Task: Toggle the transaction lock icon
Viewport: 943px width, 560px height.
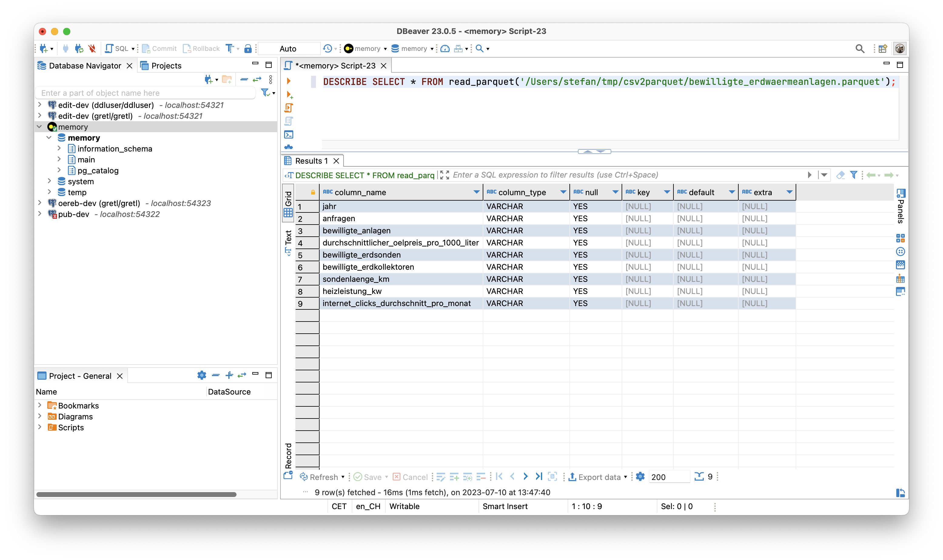Action: click(x=248, y=48)
